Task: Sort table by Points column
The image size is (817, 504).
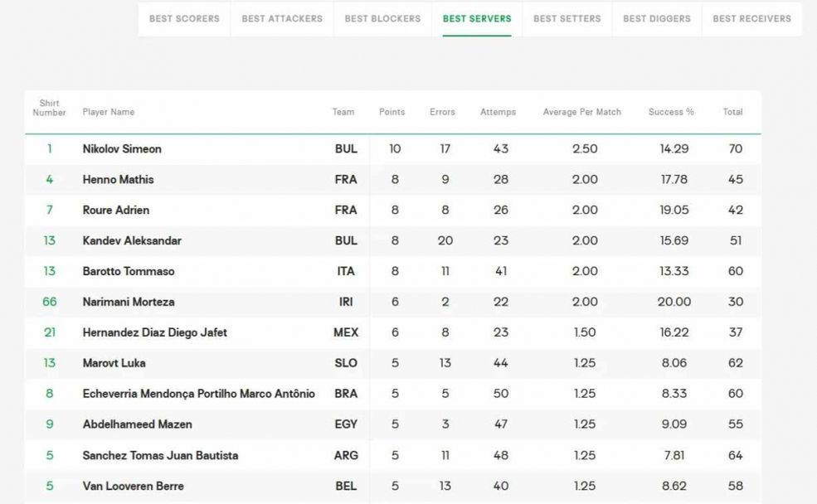Action: pyautogui.click(x=391, y=112)
